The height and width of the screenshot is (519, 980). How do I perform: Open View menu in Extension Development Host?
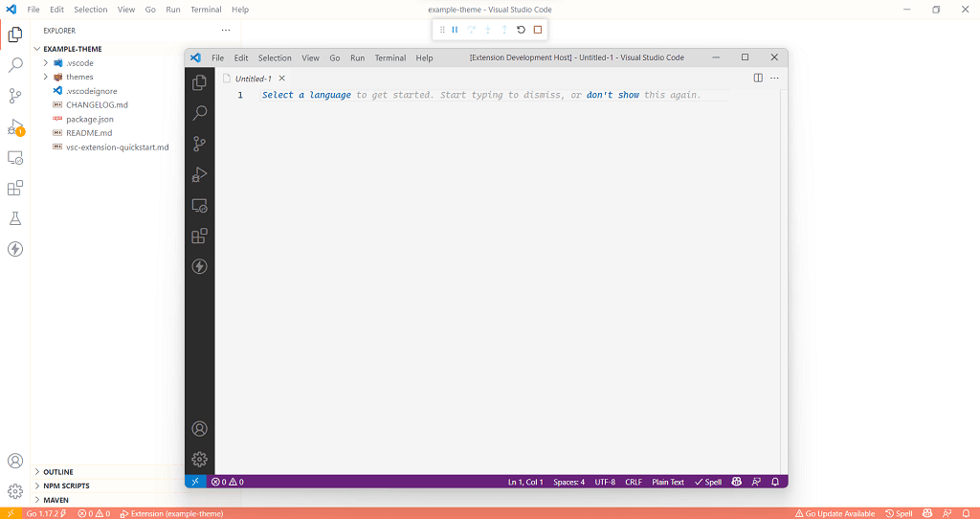point(311,57)
